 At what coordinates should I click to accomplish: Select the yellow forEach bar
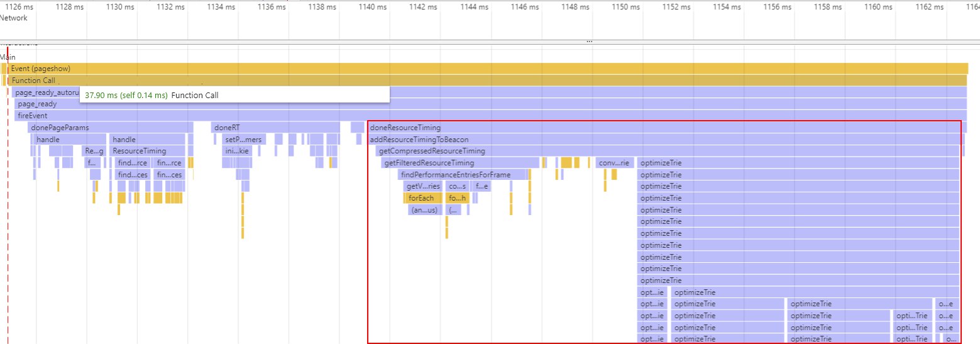click(423, 198)
